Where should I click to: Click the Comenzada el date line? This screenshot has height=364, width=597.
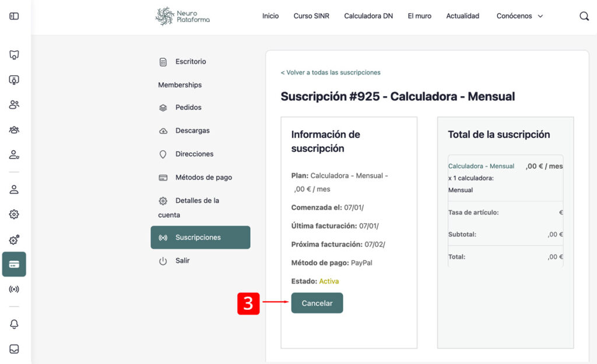328,208
